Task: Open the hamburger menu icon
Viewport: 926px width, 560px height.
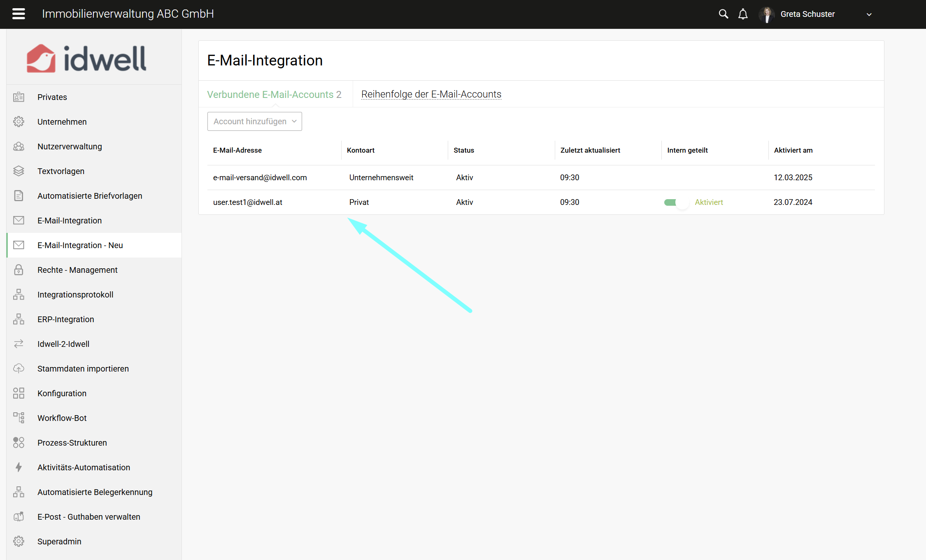Action: click(19, 14)
